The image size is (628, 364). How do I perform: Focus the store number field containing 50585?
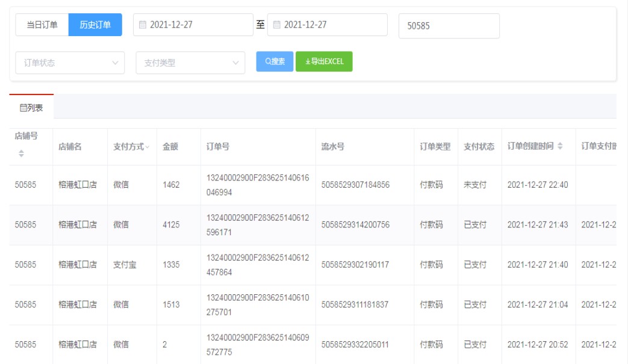pos(449,26)
